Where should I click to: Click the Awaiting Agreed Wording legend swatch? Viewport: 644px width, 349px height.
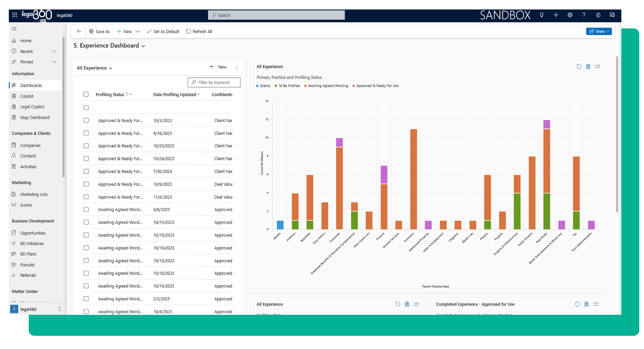pos(305,86)
